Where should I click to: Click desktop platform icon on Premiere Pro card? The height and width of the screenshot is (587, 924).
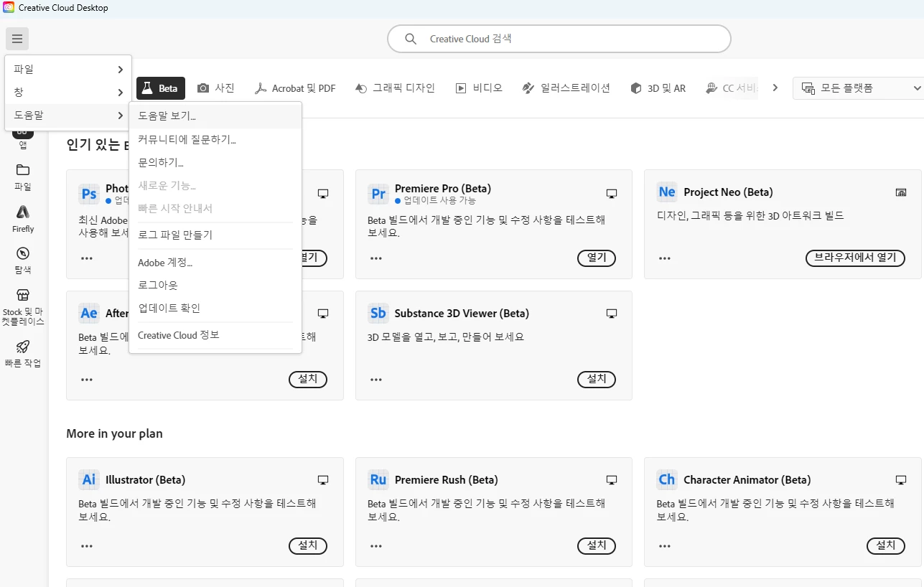(x=612, y=194)
